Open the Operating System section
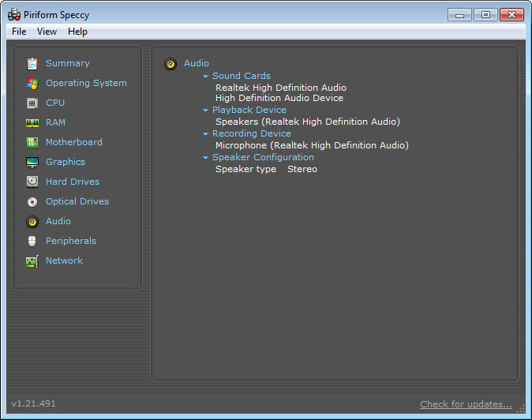This screenshot has height=420, width=532. pos(86,83)
